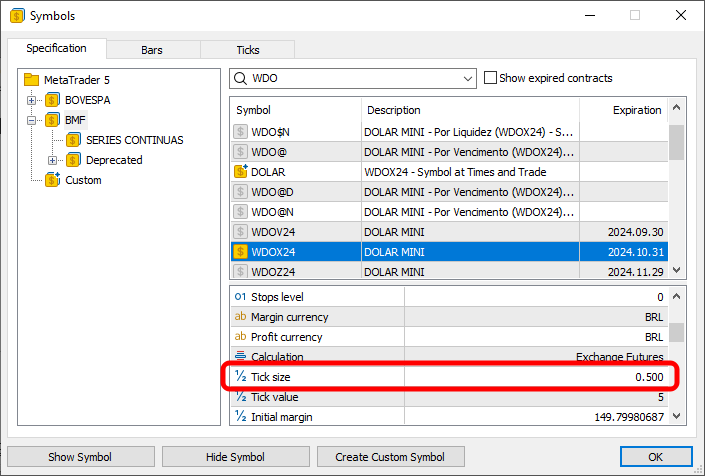Enable Show expired contracts checkbox
The image size is (705, 476).
490,78
